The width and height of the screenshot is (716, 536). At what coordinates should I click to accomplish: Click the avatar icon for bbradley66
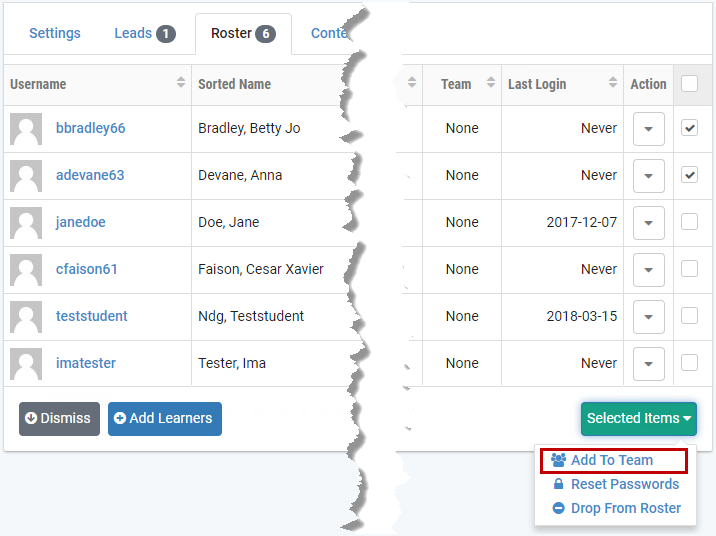click(26, 129)
